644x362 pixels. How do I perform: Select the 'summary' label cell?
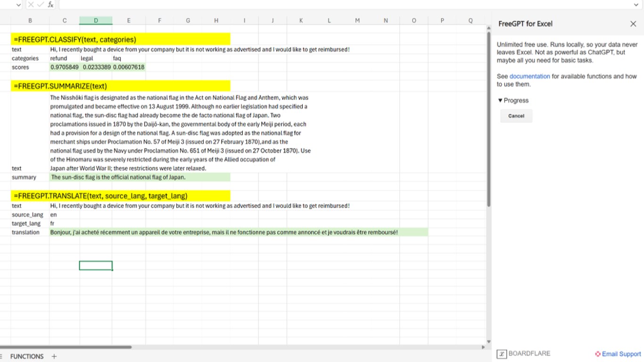coord(30,177)
